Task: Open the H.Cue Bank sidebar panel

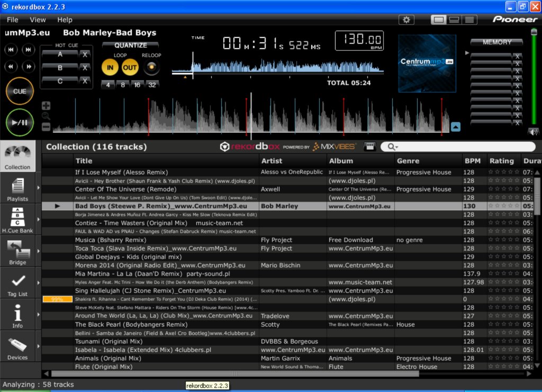Action: [17, 221]
